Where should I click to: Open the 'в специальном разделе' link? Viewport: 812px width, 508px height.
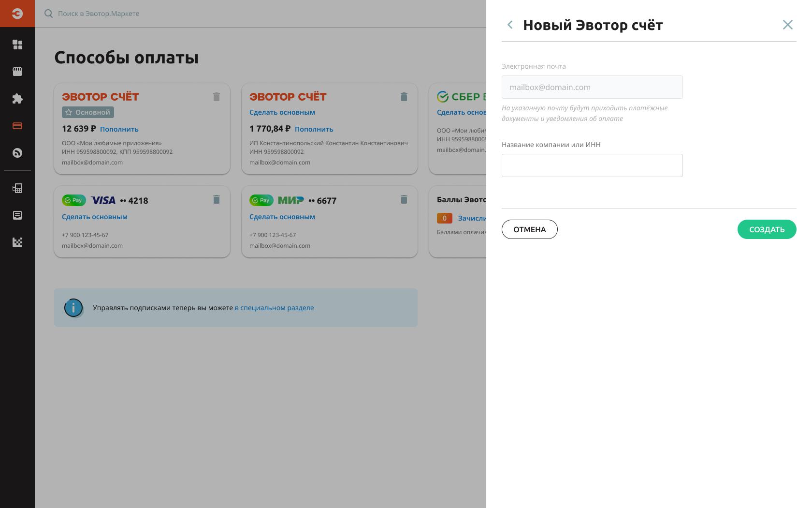point(274,308)
